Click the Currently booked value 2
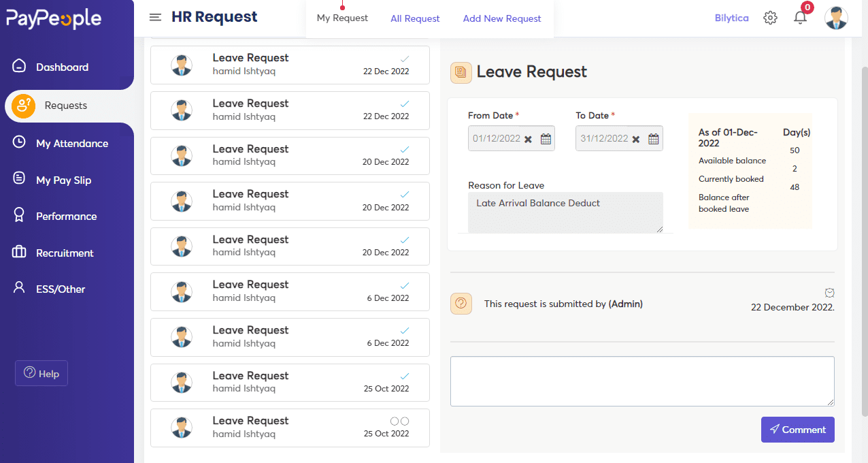The width and height of the screenshot is (868, 463). (x=795, y=169)
